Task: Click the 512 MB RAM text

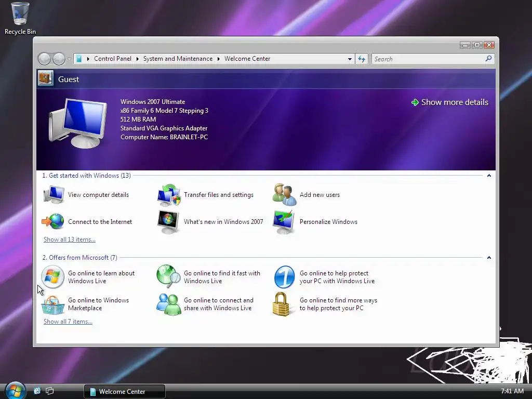Action: 138,119
